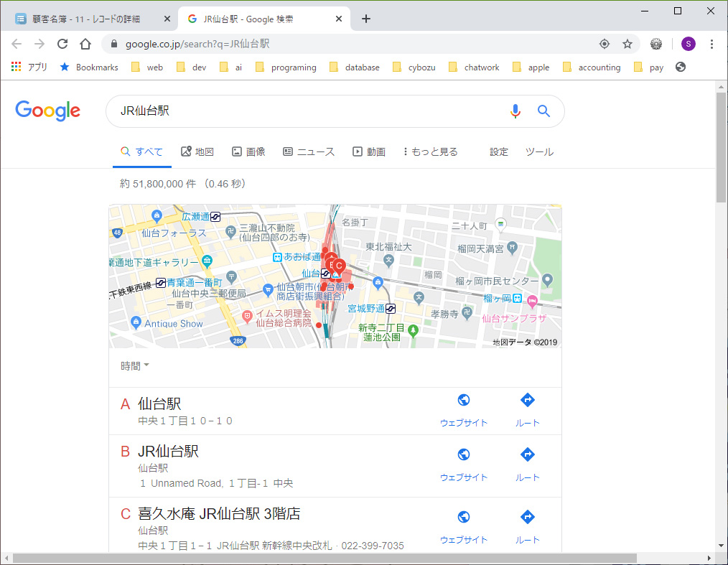Screen dimensions: 728x565
Task: Open the gear extension icon
Action: (656, 44)
